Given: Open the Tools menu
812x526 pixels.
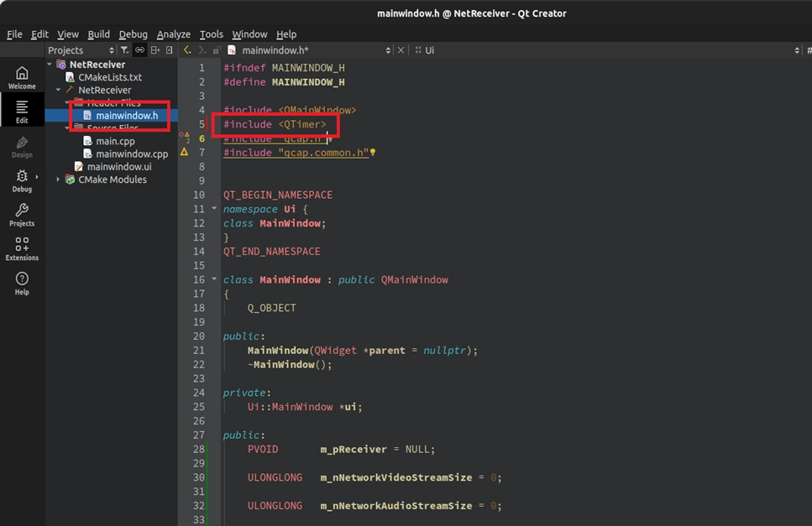Looking at the screenshot, I should click(x=212, y=34).
